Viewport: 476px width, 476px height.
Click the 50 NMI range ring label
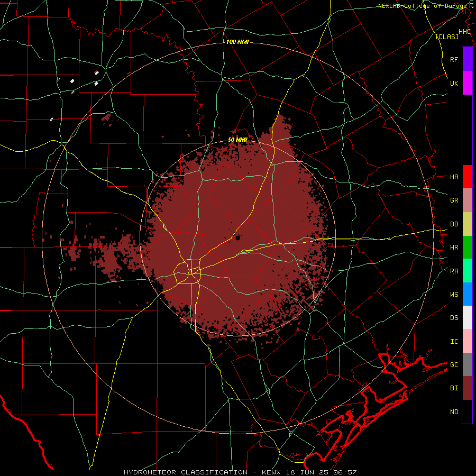237,140
